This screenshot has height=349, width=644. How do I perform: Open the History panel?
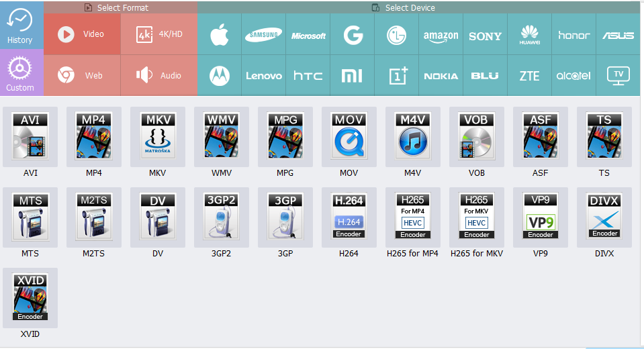point(21,26)
